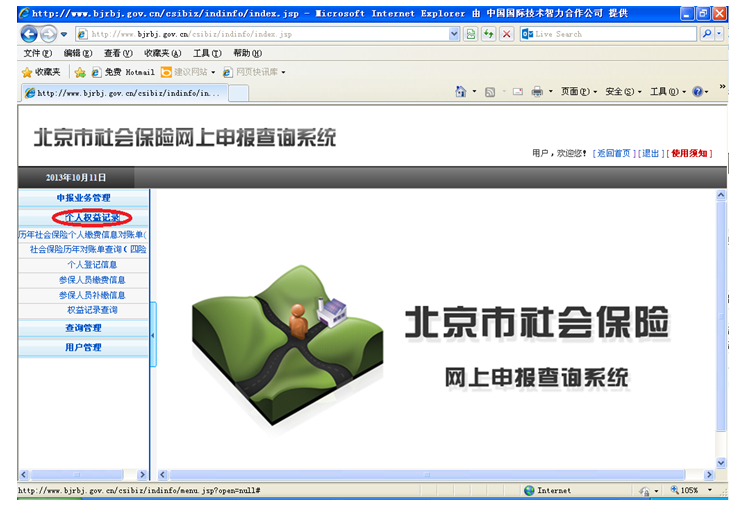Click the Refresh page icon
738x508 pixels.
pyautogui.click(x=489, y=34)
